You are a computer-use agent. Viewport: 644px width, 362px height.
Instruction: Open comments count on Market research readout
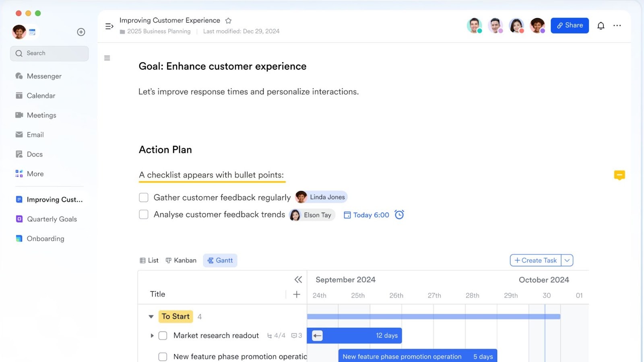297,335
